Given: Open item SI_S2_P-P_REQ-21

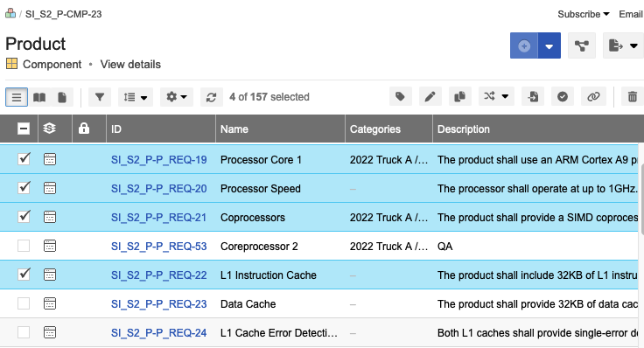Looking at the screenshot, I should [x=158, y=218].
